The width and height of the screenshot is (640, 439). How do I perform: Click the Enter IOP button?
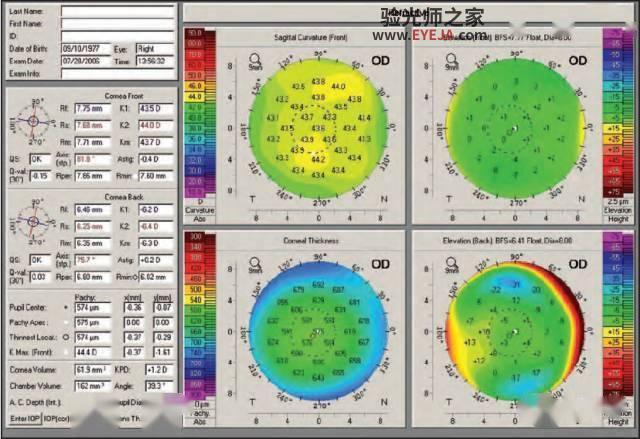click(25, 419)
